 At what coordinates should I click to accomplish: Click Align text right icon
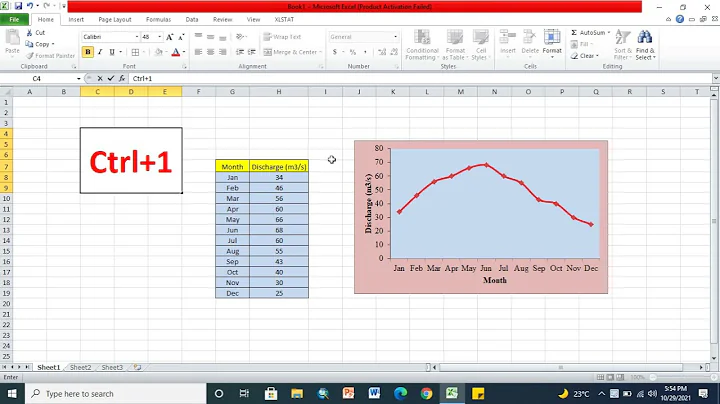(x=223, y=52)
